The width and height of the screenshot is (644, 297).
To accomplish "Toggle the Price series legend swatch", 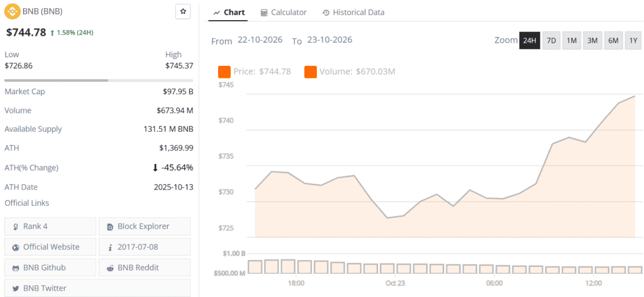I will 225,72.
